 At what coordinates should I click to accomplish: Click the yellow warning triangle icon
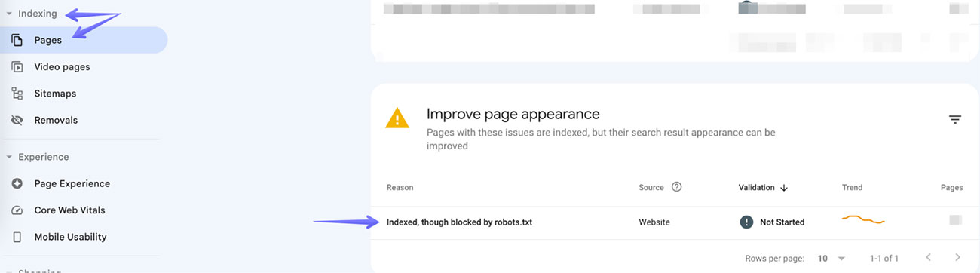(x=397, y=118)
